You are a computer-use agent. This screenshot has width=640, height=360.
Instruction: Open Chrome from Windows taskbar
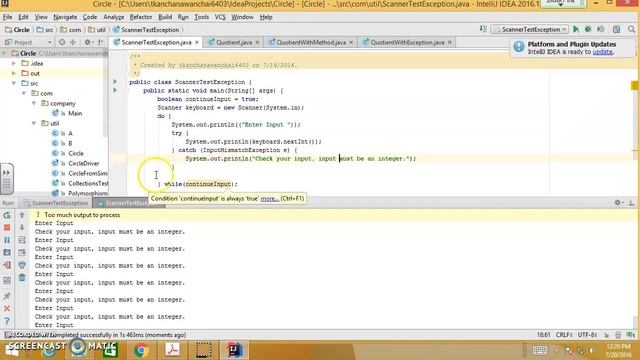[x=141, y=350]
